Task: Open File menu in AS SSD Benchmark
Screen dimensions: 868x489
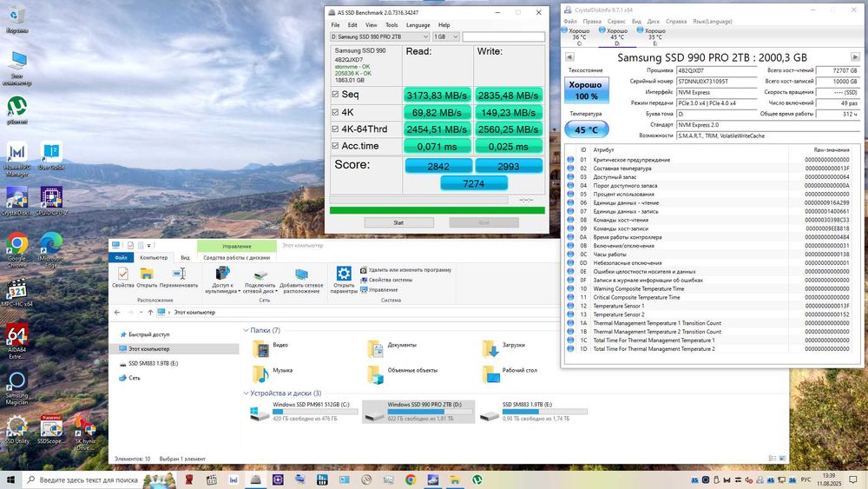Action: click(x=335, y=25)
